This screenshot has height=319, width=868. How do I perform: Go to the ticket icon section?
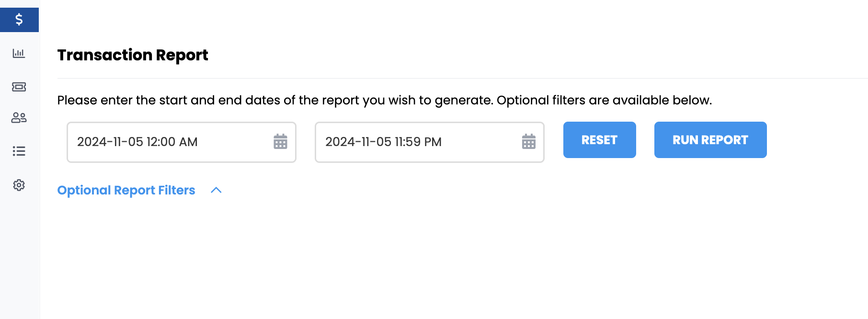pyautogui.click(x=19, y=87)
